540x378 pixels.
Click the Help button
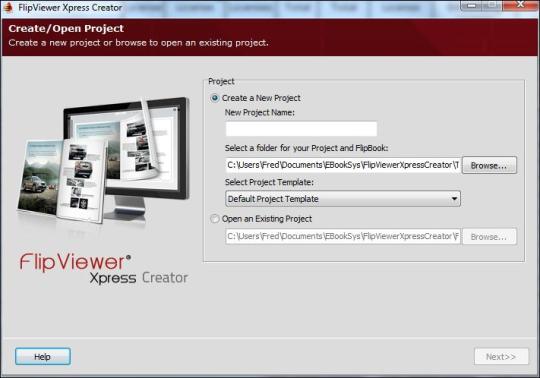43,357
